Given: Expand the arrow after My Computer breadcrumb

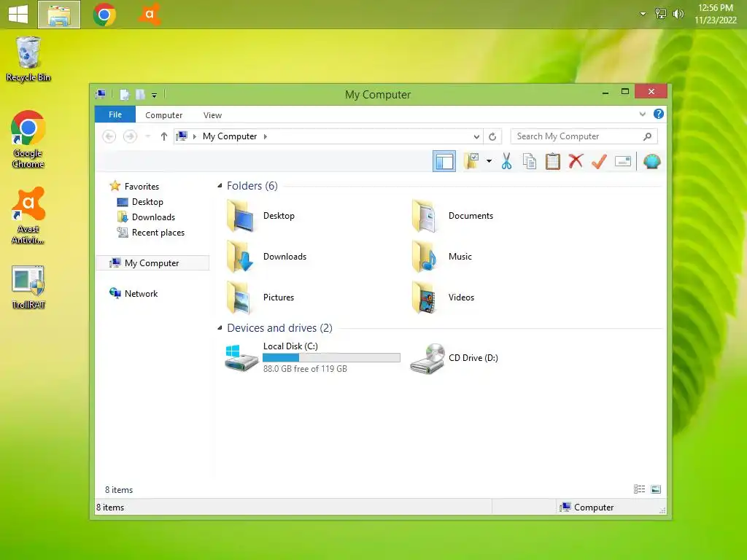Looking at the screenshot, I should click(266, 136).
